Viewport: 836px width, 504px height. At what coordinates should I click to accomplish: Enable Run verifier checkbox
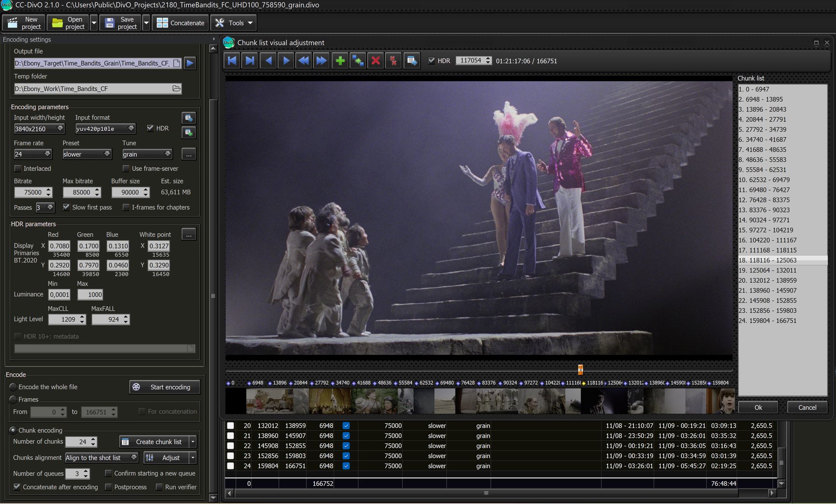pos(159,487)
